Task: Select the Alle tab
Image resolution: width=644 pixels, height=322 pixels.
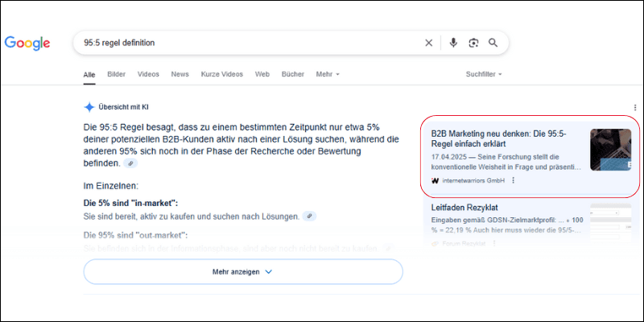Action: pyautogui.click(x=89, y=75)
